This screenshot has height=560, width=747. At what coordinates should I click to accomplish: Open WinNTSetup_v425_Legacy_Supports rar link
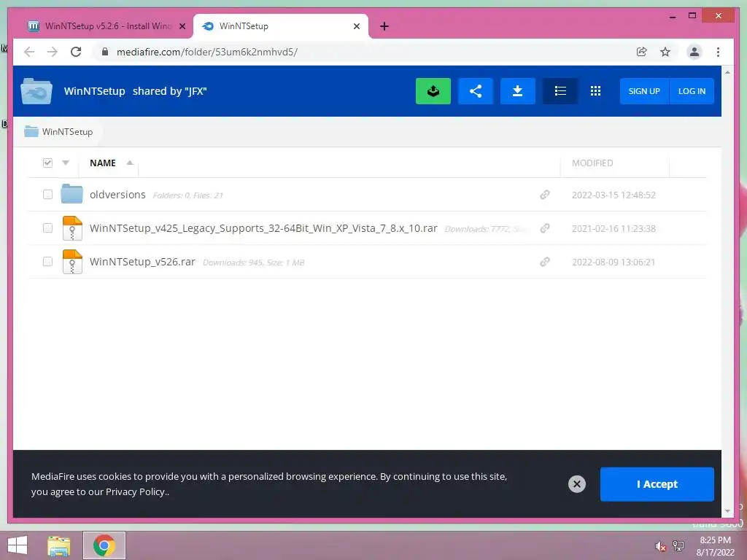[x=263, y=228]
